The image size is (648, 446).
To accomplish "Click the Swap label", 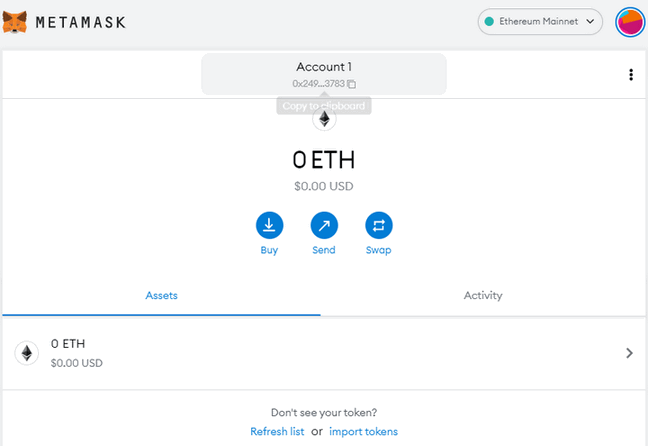I will [378, 250].
